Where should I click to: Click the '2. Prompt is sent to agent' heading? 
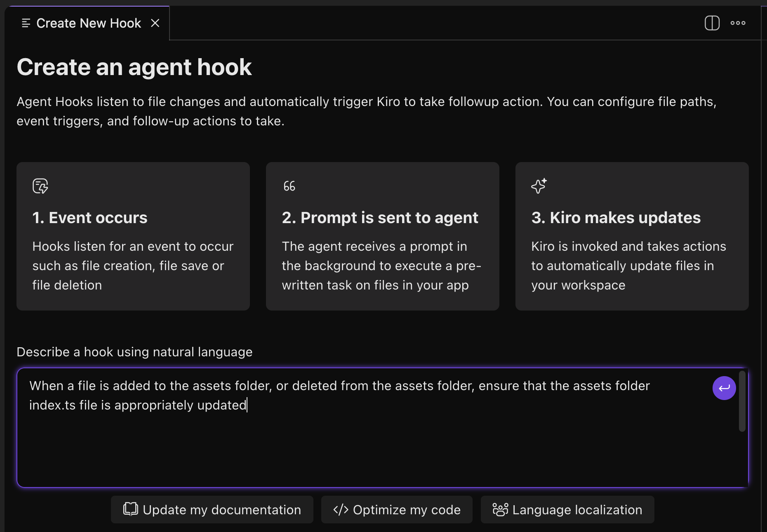(x=380, y=218)
